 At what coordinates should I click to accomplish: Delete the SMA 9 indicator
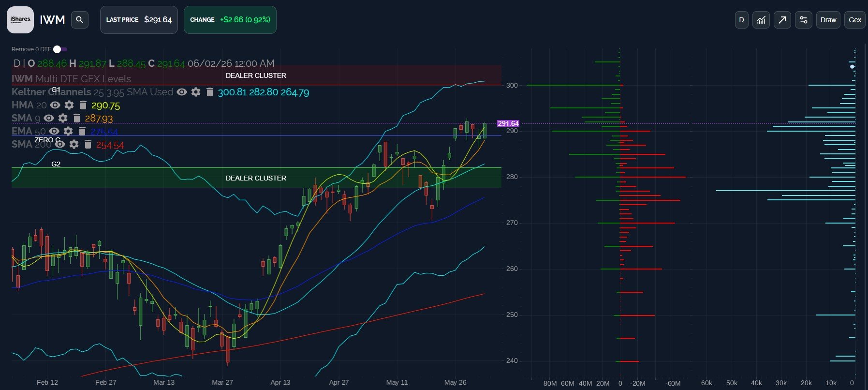tap(76, 118)
